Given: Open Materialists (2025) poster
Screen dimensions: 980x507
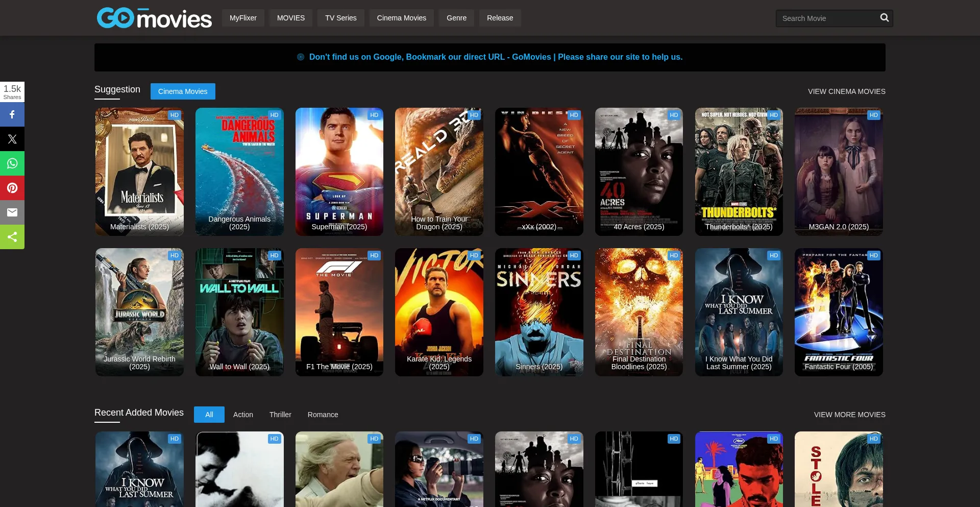Looking at the screenshot, I should (x=139, y=172).
